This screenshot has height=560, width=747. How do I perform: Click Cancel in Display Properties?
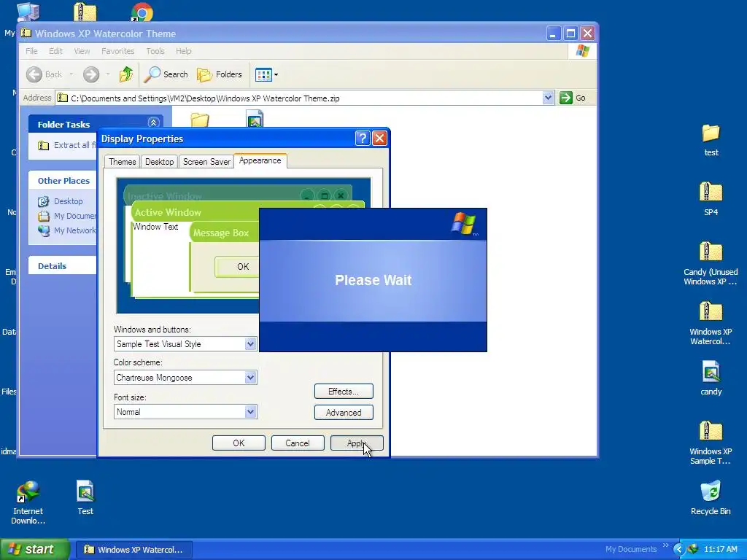click(298, 443)
